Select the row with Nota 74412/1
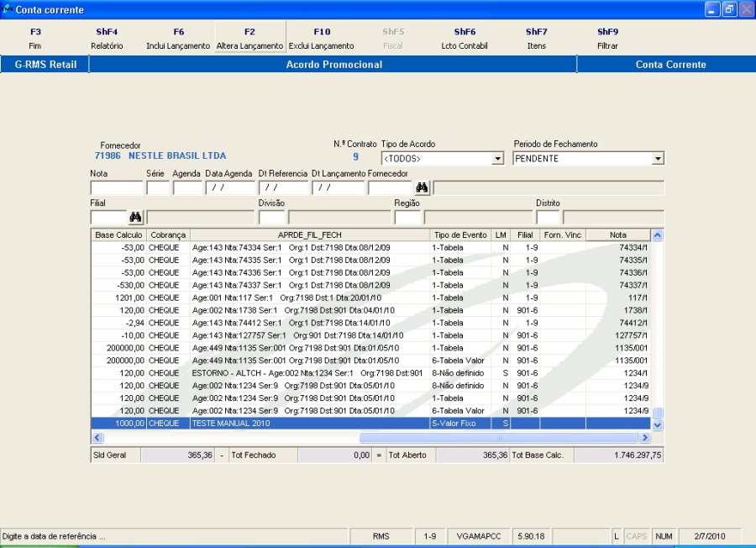 coord(370,323)
